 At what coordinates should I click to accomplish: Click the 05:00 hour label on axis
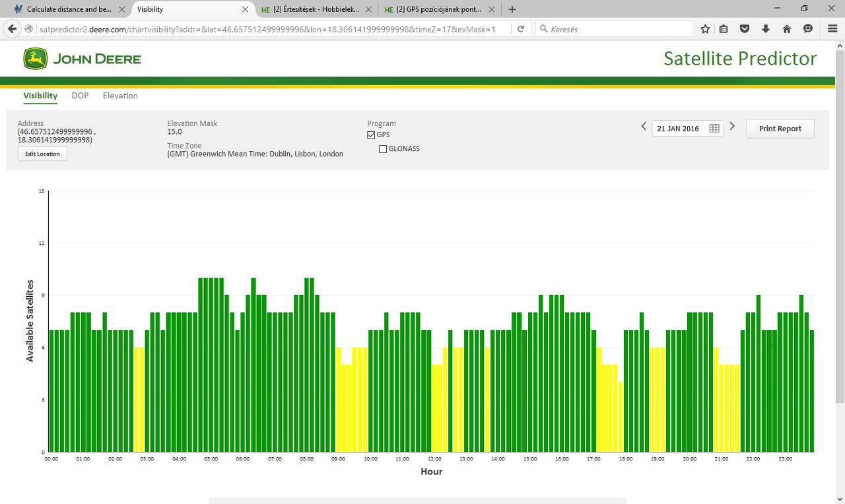tap(211, 459)
